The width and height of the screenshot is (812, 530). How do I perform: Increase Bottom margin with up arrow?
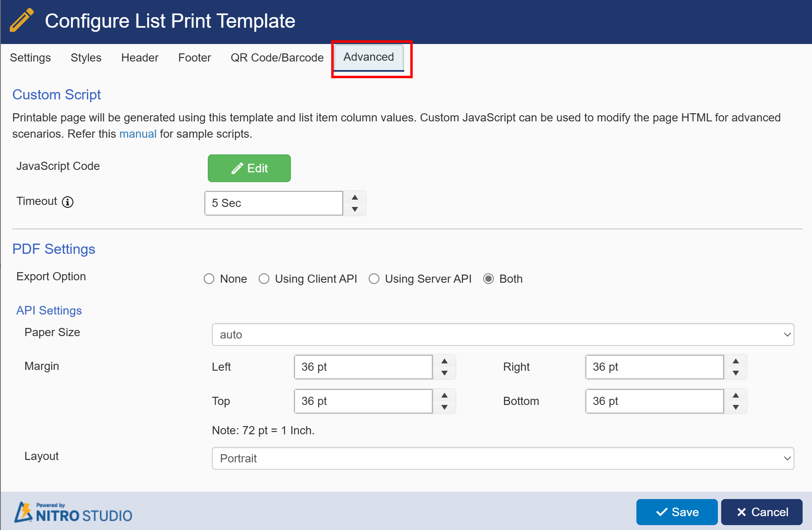tap(736, 396)
